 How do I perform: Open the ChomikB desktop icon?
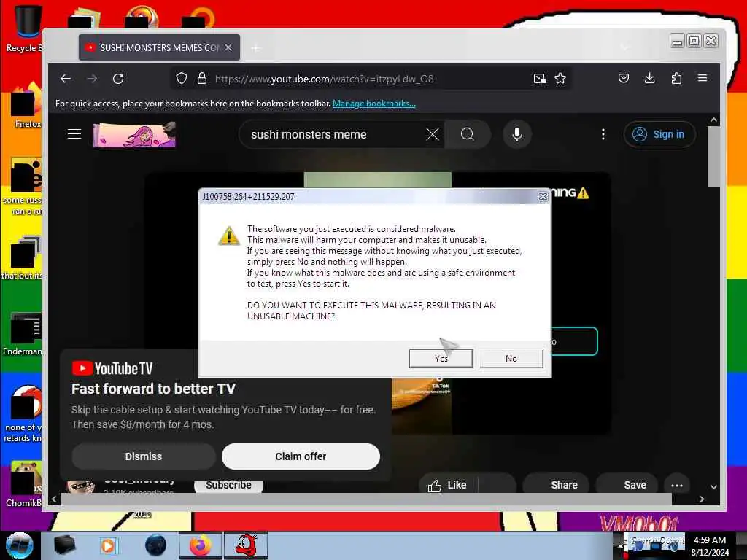tap(24, 484)
